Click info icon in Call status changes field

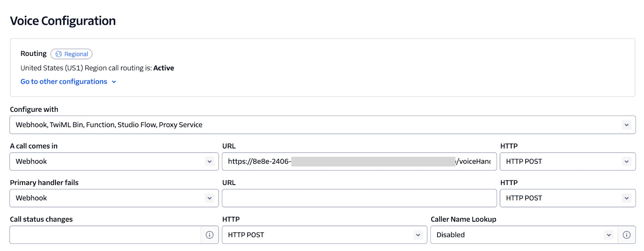click(210, 235)
